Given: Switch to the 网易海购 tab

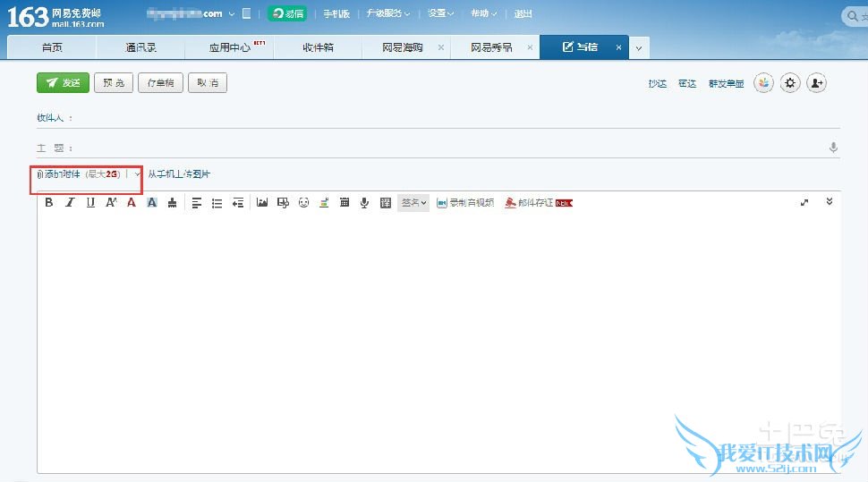Looking at the screenshot, I should (x=402, y=47).
